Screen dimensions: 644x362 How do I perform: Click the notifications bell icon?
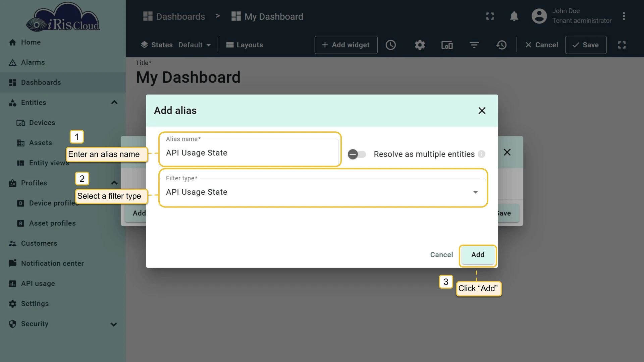pos(514,16)
